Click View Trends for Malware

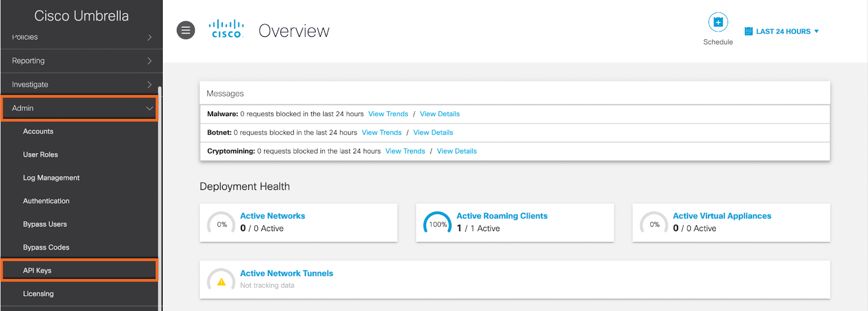pos(388,114)
